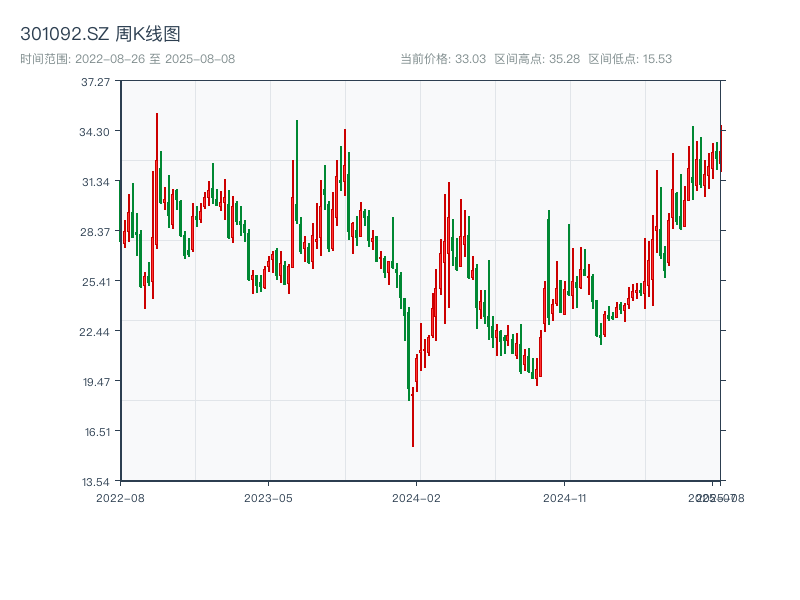The height and width of the screenshot is (600, 800).
Task: Click the 2024-11 x-axis label
Action: [564, 498]
